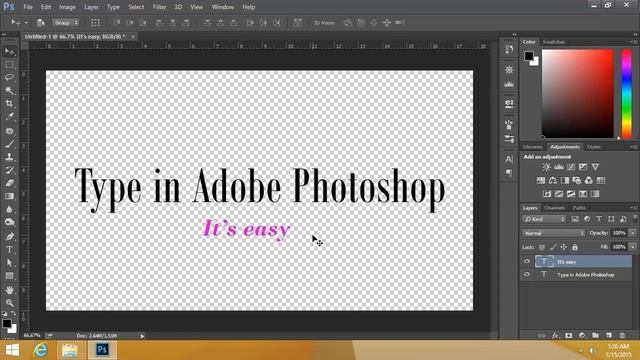Select the Zoom tool
Image resolution: width=640 pixels, height=360 pixels.
(9, 303)
